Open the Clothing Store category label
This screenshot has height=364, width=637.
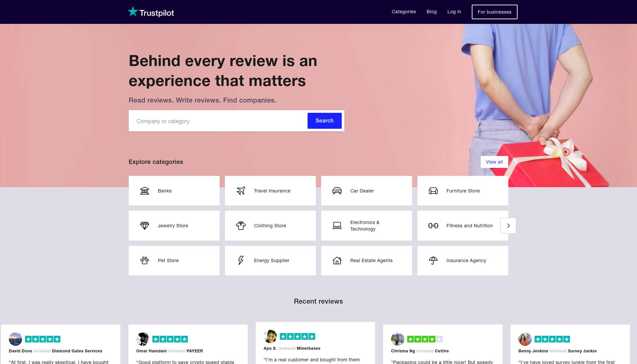coord(270,226)
